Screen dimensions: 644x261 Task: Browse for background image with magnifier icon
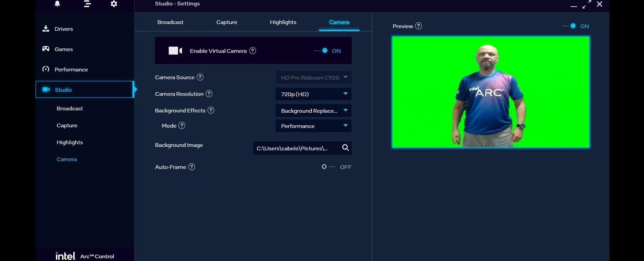pyautogui.click(x=345, y=148)
